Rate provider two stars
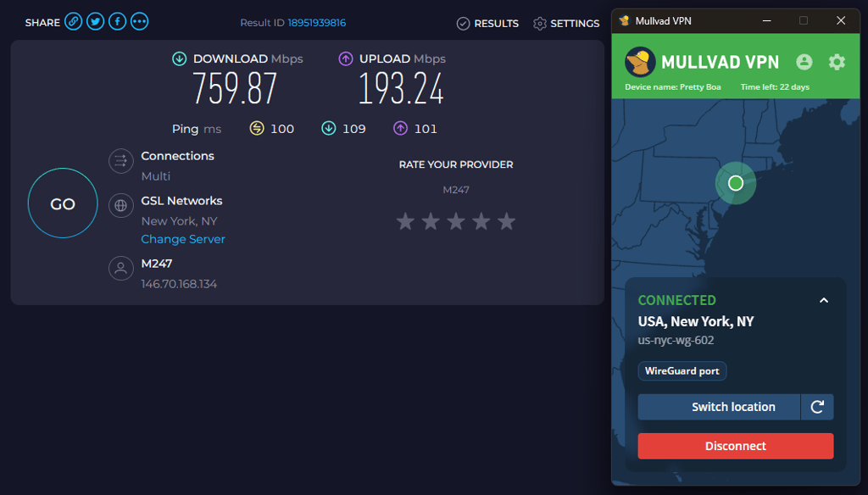The height and width of the screenshot is (495, 868). coord(431,221)
